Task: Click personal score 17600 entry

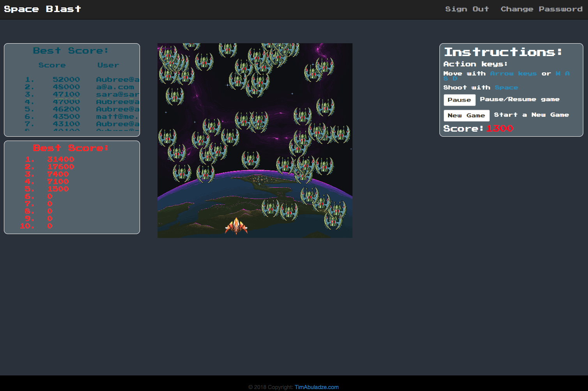Action: click(x=60, y=167)
